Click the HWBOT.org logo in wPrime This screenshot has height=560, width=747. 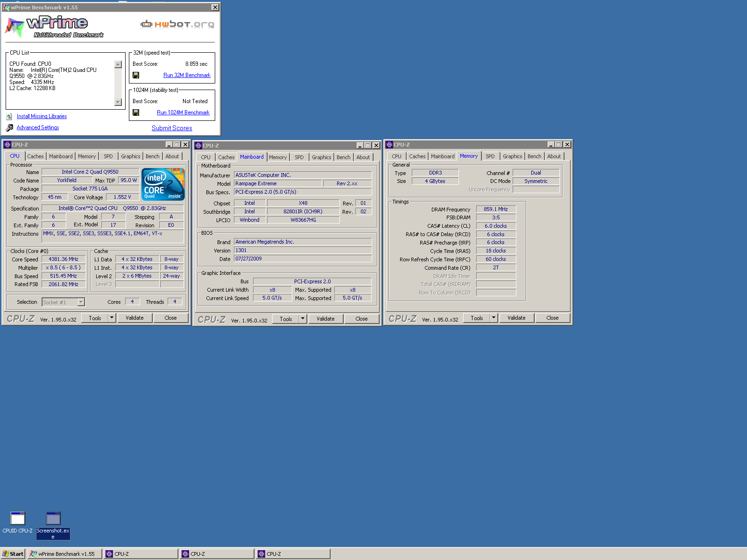click(x=177, y=24)
